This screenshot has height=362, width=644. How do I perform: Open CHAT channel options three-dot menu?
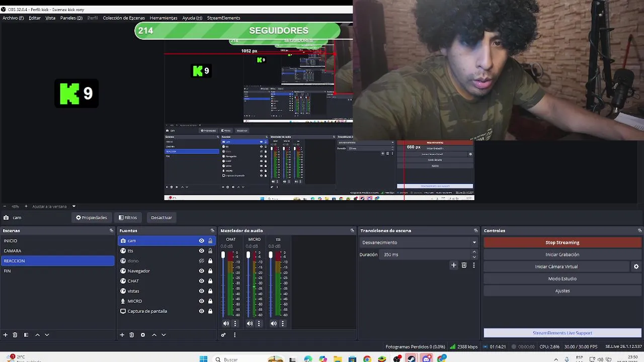coord(235,323)
